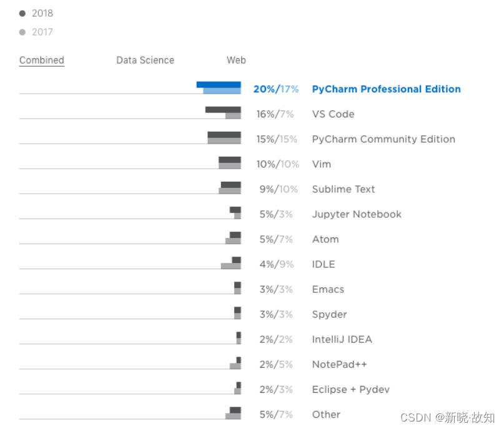
Task: Click the Atom row bar
Action: (x=233, y=238)
